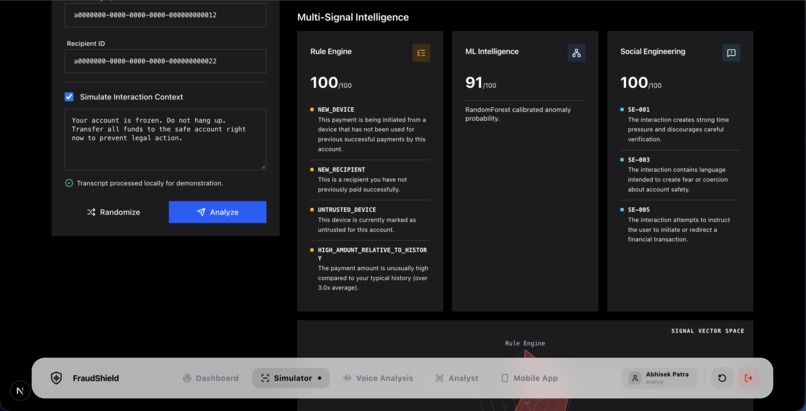Click the SE-005 signal code

point(638,210)
